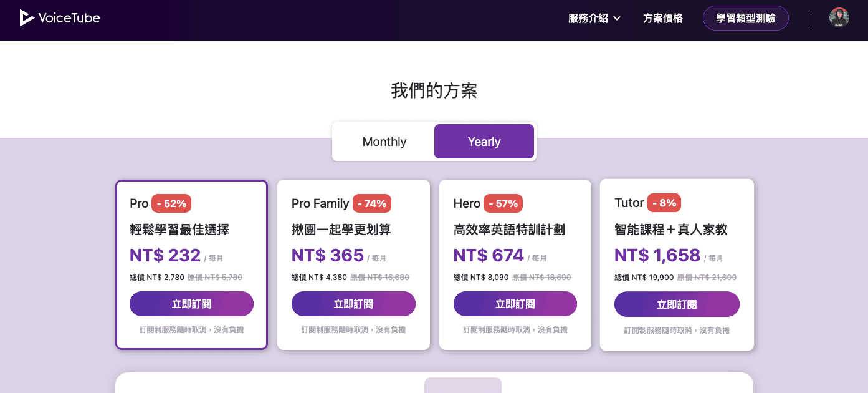Click the 智能課程＋真人家教 tagline
This screenshot has height=393, width=868.
671,230
